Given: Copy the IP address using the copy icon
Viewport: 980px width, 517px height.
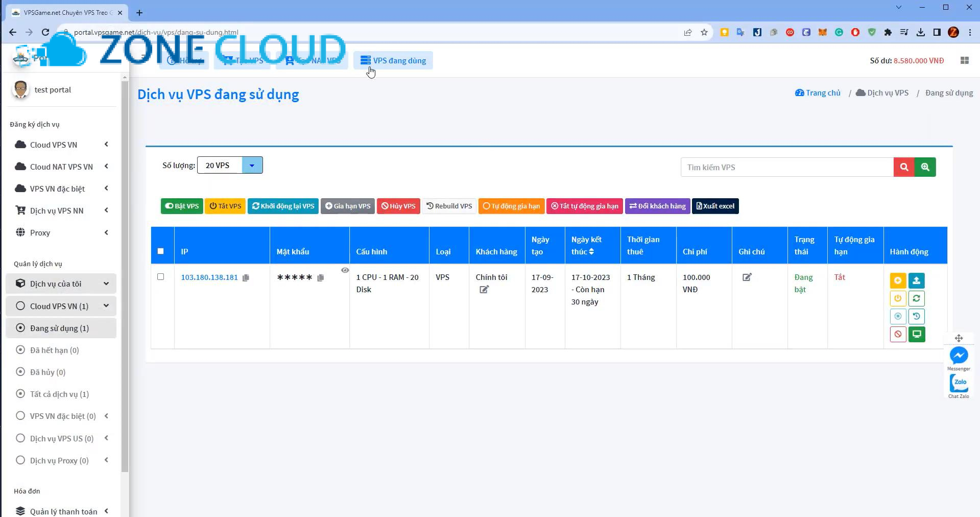Looking at the screenshot, I should [246, 277].
